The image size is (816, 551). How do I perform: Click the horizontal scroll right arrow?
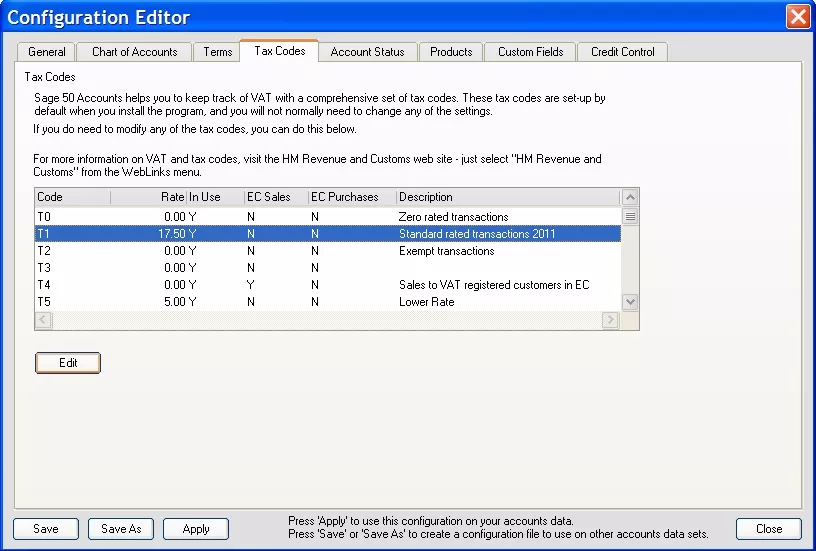pos(610,319)
